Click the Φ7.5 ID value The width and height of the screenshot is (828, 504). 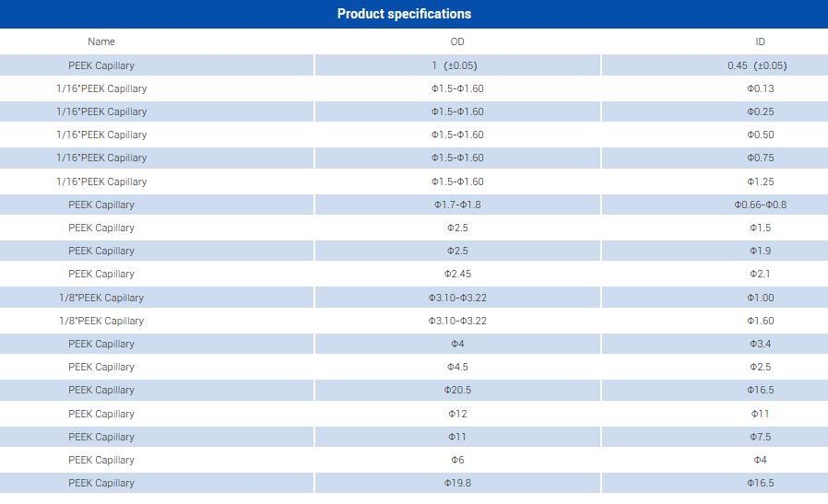tap(760, 437)
